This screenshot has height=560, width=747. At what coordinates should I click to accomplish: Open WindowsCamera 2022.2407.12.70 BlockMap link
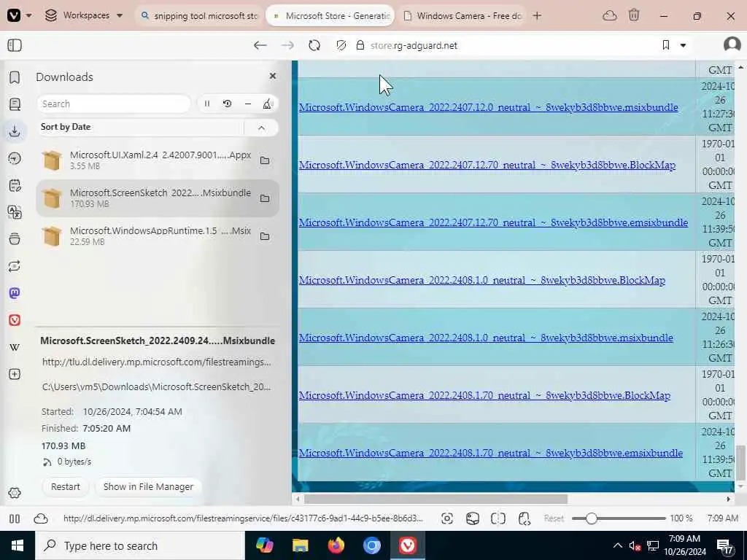coord(487,165)
